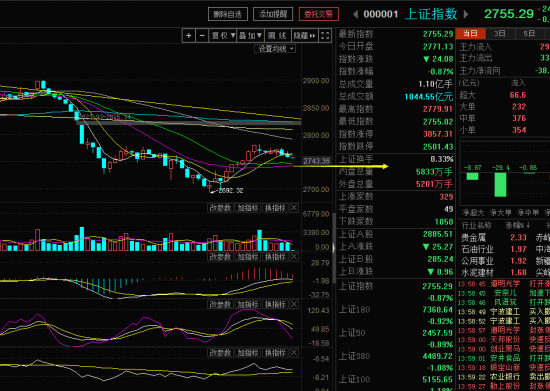The width and height of the screenshot is (550, 391).
Task: Zoom out the chart with minus icon
Action: pos(202,35)
